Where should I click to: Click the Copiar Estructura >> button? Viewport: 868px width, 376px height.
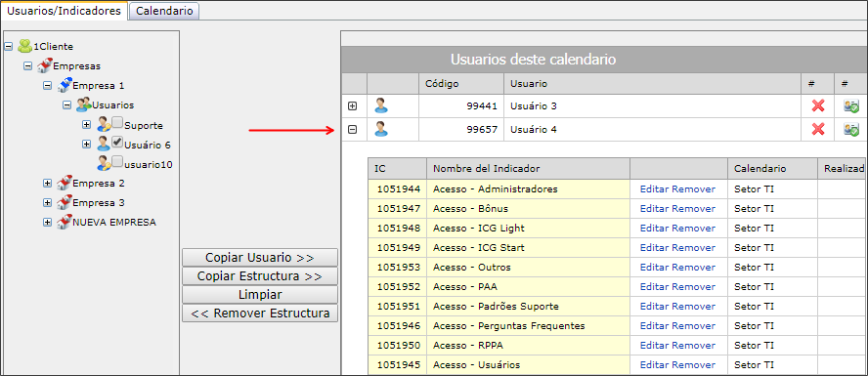tap(260, 276)
